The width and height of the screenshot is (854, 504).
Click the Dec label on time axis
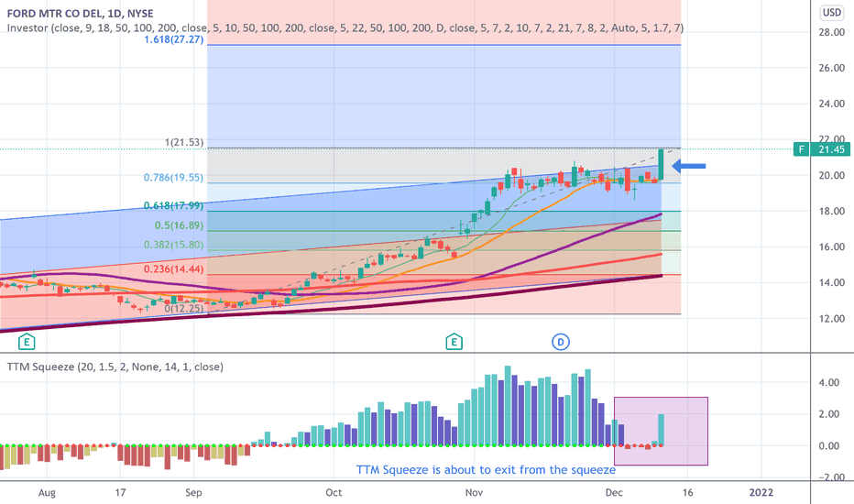click(614, 493)
